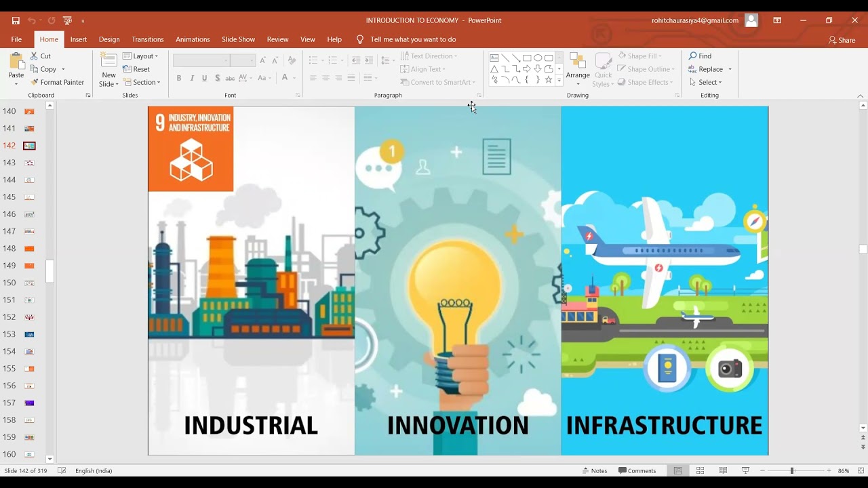The image size is (868, 488).
Task: Select the oval shape in shapes gallery
Action: (538, 58)
